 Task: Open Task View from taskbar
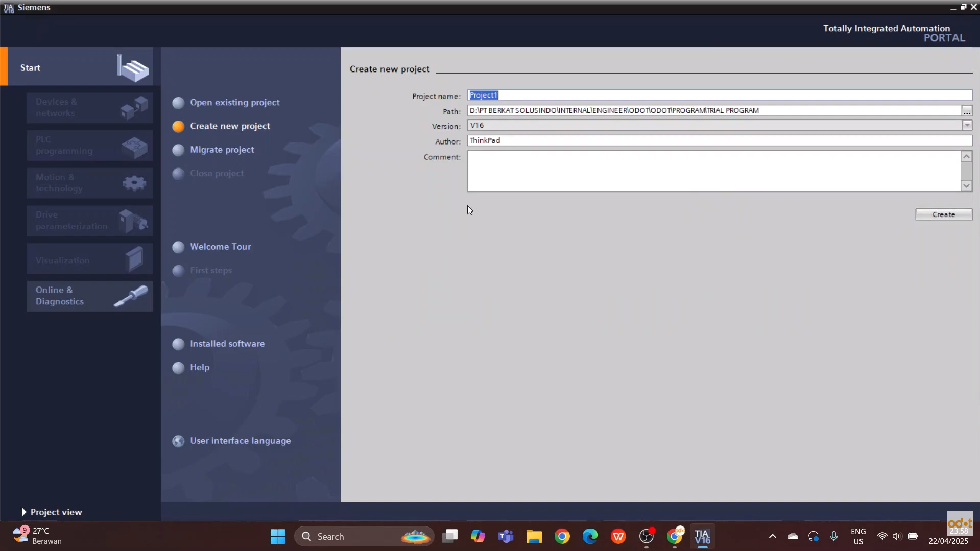(450, 537)
